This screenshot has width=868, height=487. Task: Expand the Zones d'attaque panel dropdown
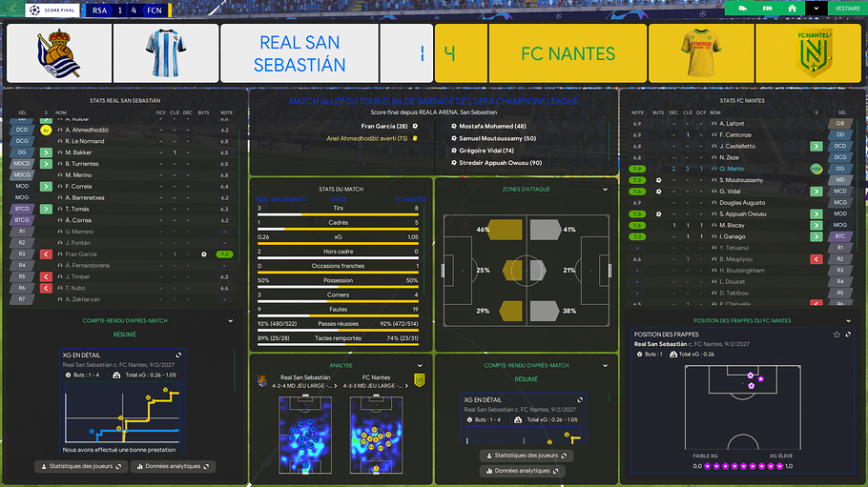coord(605,190)
